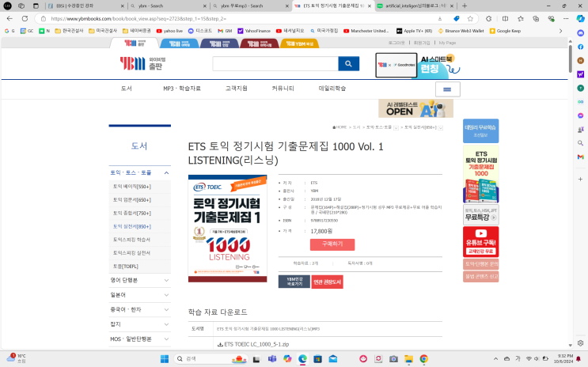Open the favorites list icon in toolbar
The height and width of the screenshot is (367, 588).
pyautogui.click(x=521, y=18)
